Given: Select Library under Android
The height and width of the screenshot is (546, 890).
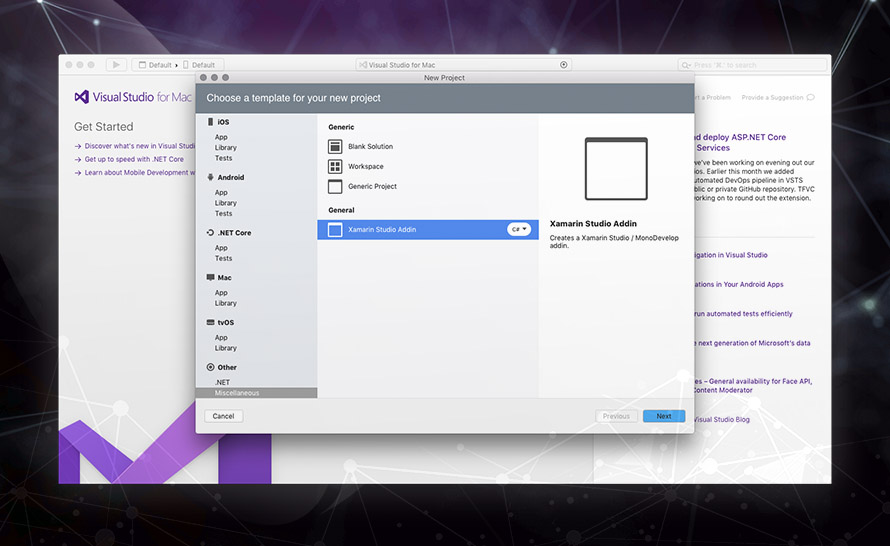Looking at the screenshot, I should click(x=225, y=203).
